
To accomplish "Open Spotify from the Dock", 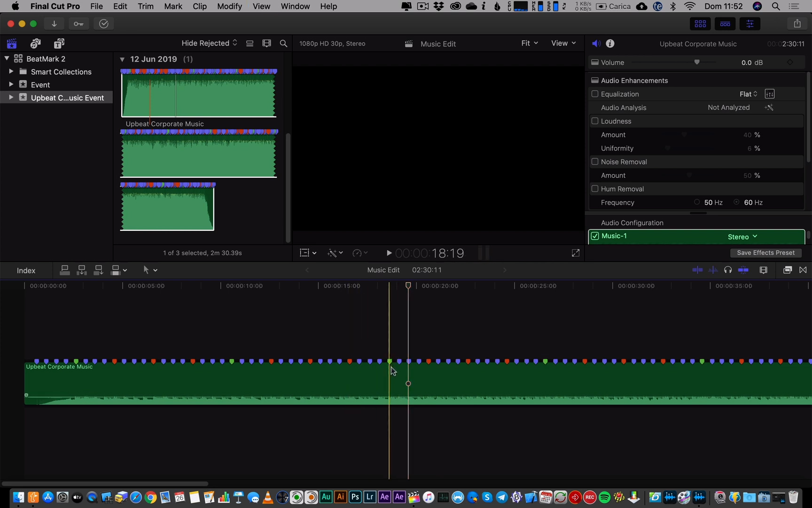I will tap(605, 497).
